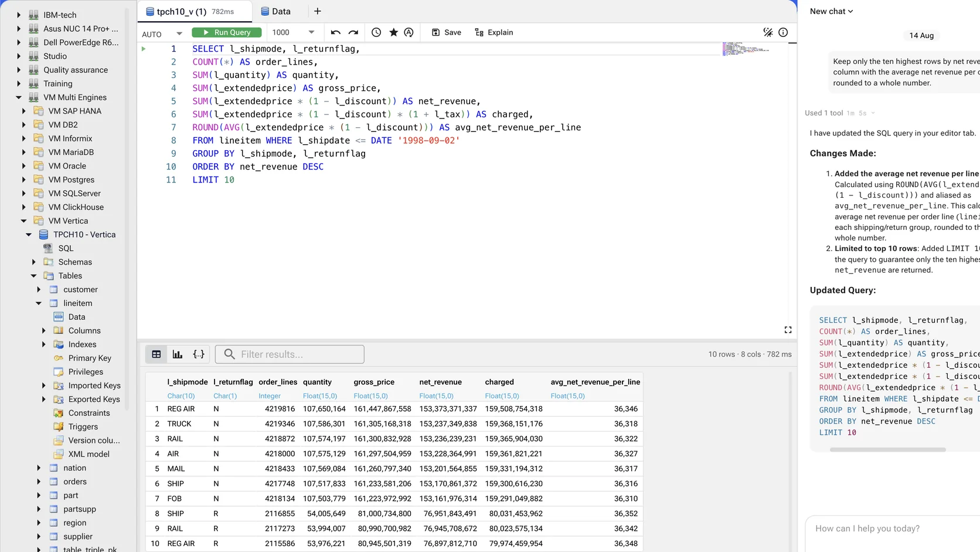This screenshot has width=980, height=552.
Task: Expand the IBM-tech connection group
Action: 19,15
